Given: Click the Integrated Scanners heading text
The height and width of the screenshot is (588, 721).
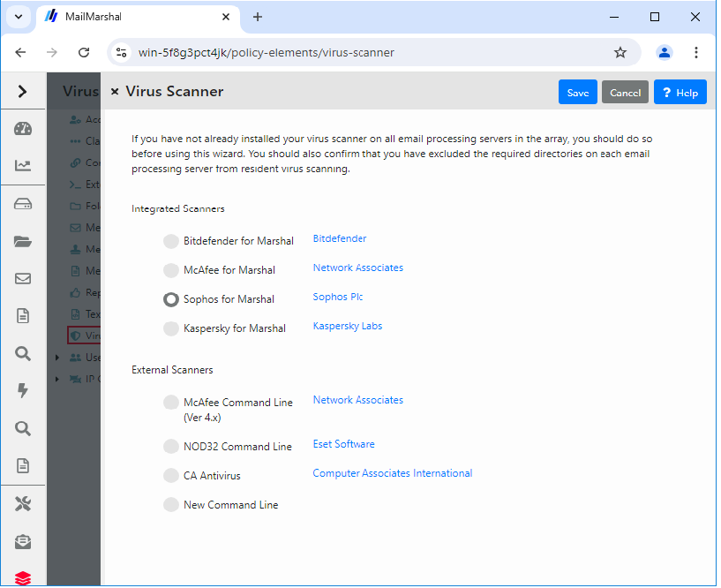Looking at the screenshot, I should [178, 209].
